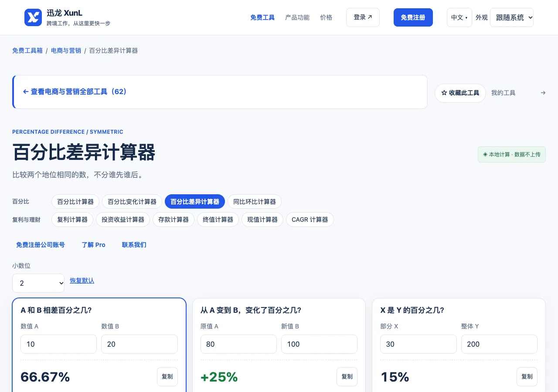The height and width of the screenshot is (392, 558).
Task: Open the 复利计算器 tool
Action: [x=72, y=220]
